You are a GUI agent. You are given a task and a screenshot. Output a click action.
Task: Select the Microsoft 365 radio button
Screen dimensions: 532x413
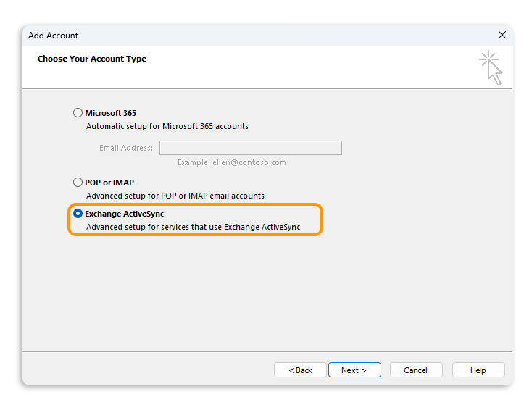78,112
